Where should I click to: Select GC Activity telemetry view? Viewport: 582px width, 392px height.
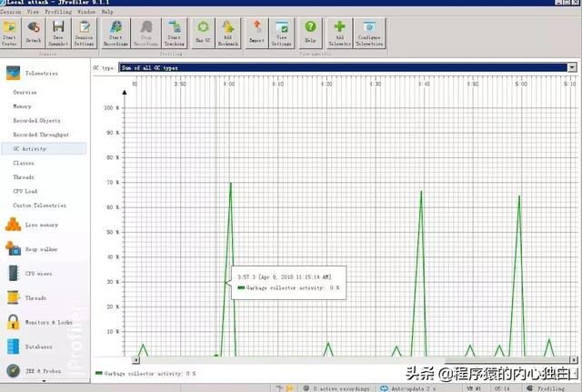(44, 148)
